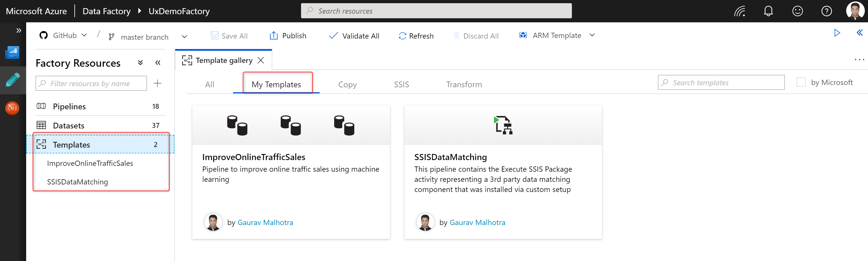
Task: Select ImproveOnlineTrafficSales in resource tree
Action: point(90,164)
